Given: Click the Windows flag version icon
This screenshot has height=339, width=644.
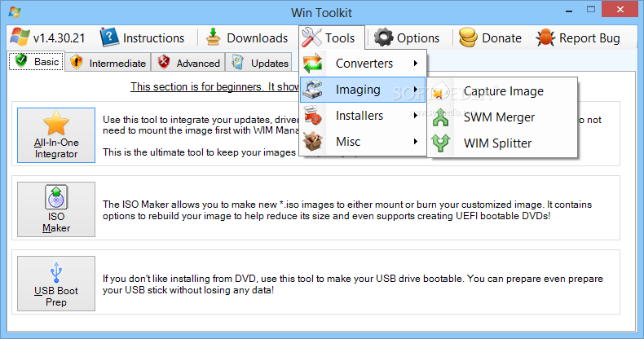Looking at the screenshot, I should pos(20,37).
